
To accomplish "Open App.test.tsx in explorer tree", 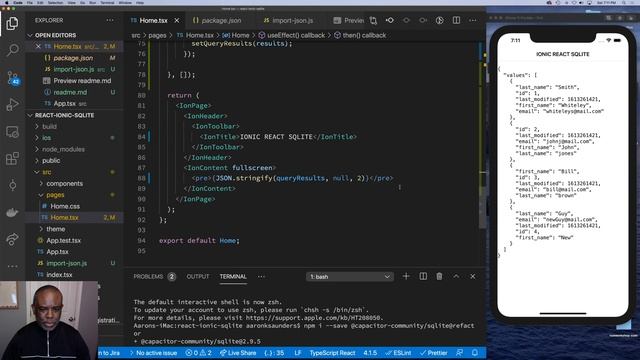I will 64,240.
